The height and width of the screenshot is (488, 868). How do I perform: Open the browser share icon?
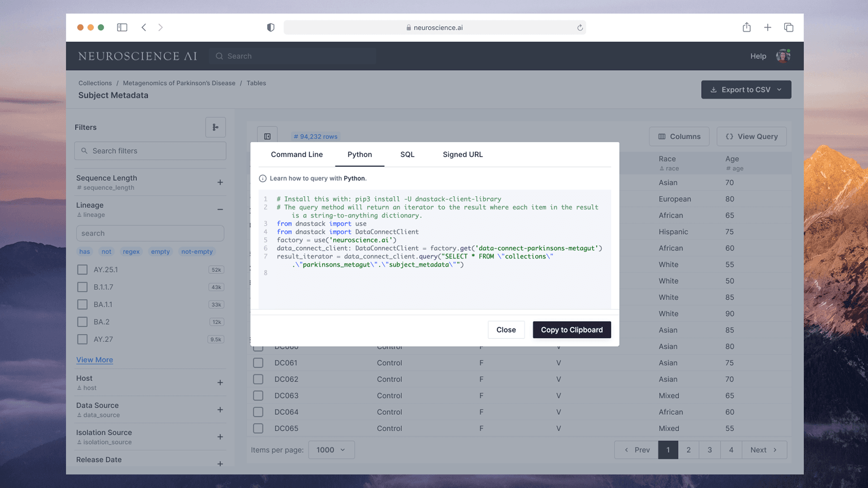tap(747, 27)
